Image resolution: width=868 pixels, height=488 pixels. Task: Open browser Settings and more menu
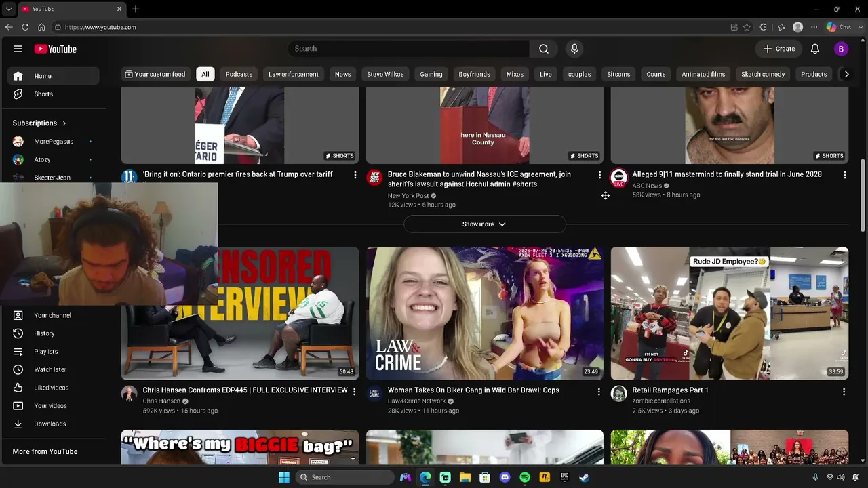click(814, 27)
